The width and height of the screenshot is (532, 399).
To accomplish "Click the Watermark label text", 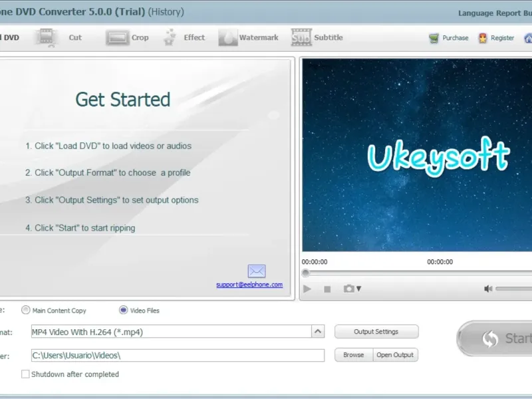I will pos(259,37).
